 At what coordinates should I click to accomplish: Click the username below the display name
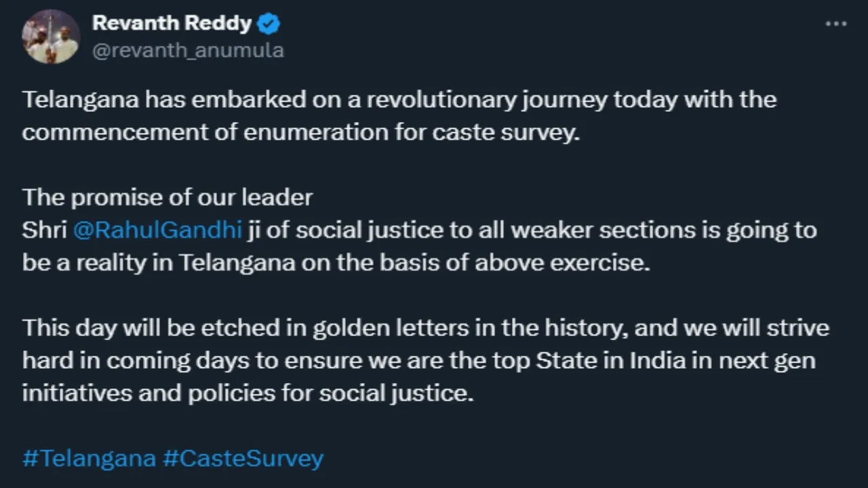188,49
